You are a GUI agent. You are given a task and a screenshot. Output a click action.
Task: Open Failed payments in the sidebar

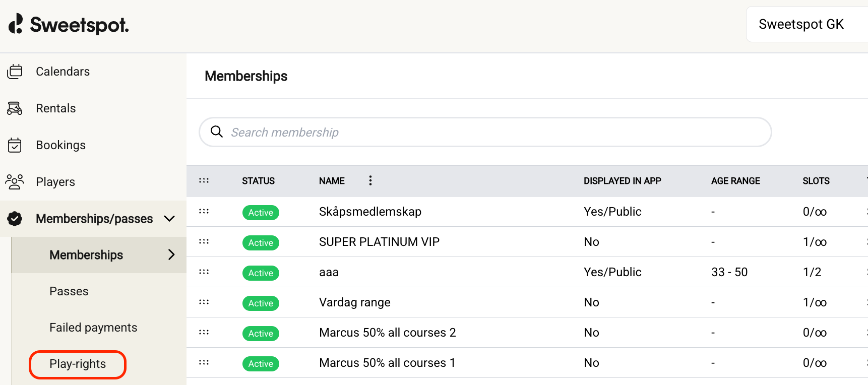point(93,328)
